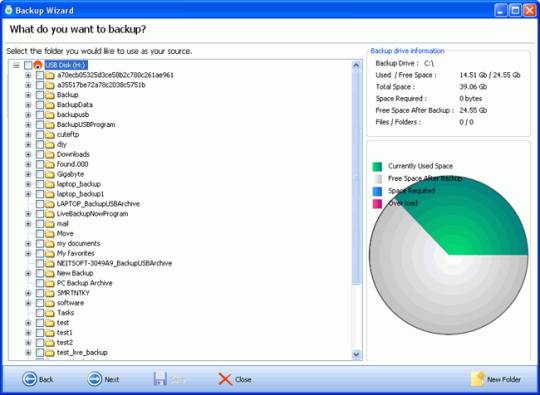This screenshot has height=395, width=540.
Task: Collapse the USB Disk (H:) tree node
Action: [16, 65]
